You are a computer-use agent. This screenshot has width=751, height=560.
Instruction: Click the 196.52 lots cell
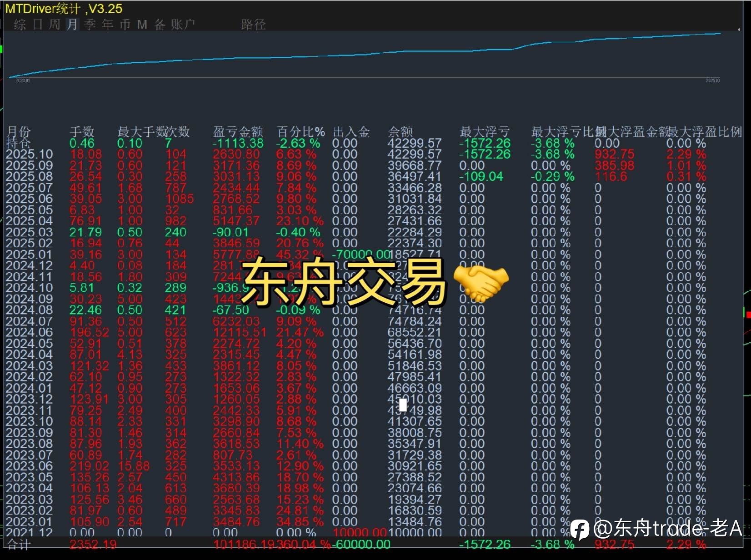tap(90, 332)
